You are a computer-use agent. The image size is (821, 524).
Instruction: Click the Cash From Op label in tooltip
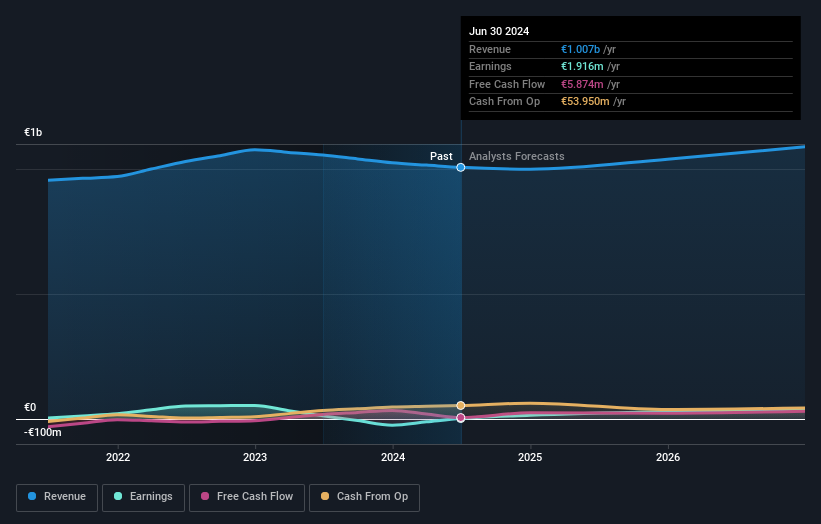504,102
